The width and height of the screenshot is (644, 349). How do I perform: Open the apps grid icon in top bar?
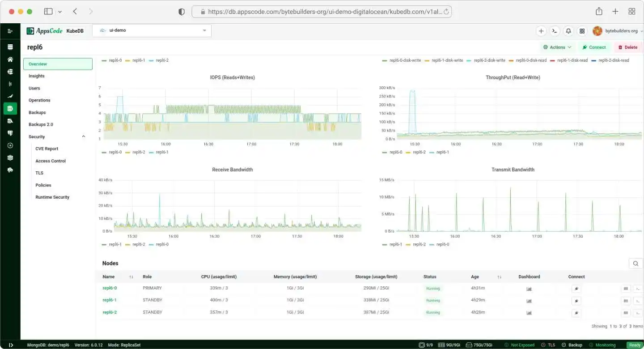(x=582, y=31)
